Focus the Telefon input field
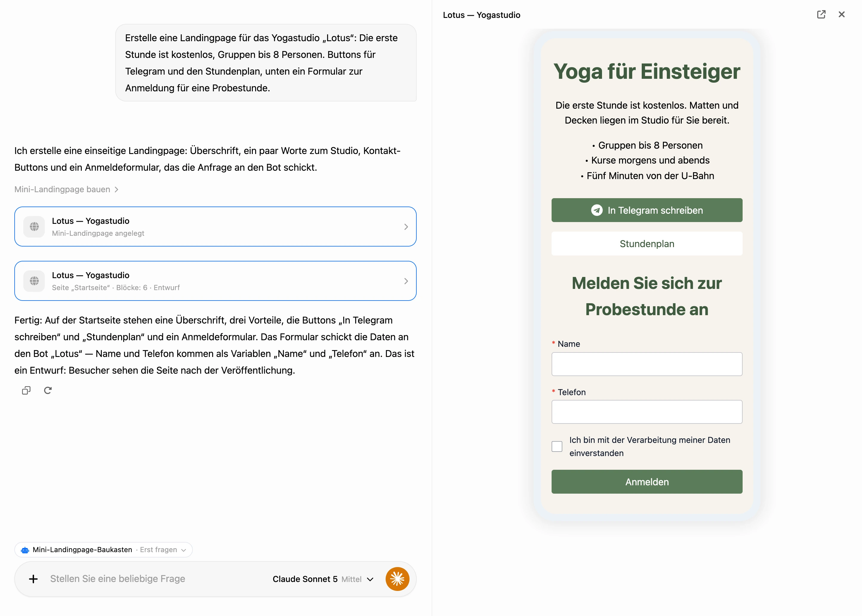The width and height of the screenshot is (862, 616). 646,412
